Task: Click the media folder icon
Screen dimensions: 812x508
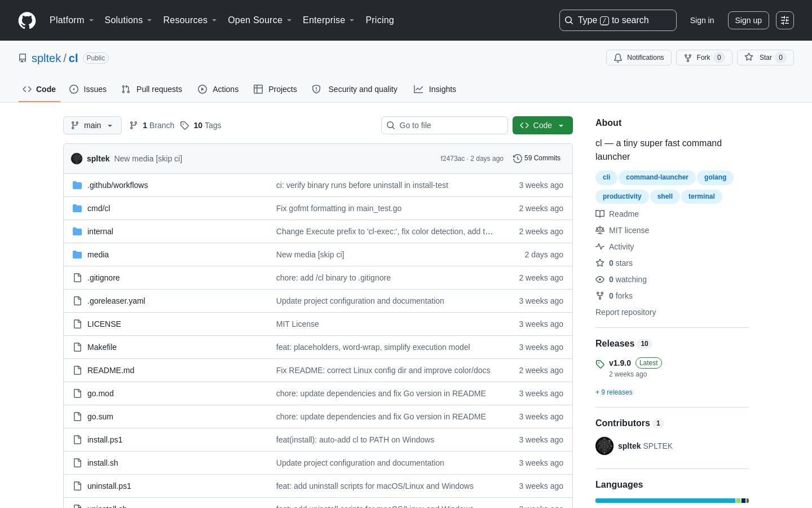Action: (x=77, y=255)
